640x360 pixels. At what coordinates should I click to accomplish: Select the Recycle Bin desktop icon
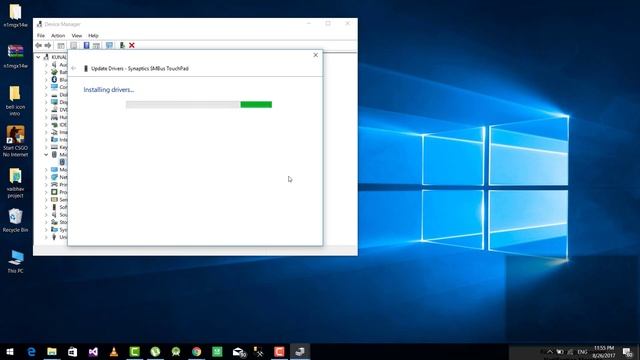[16, 220]
